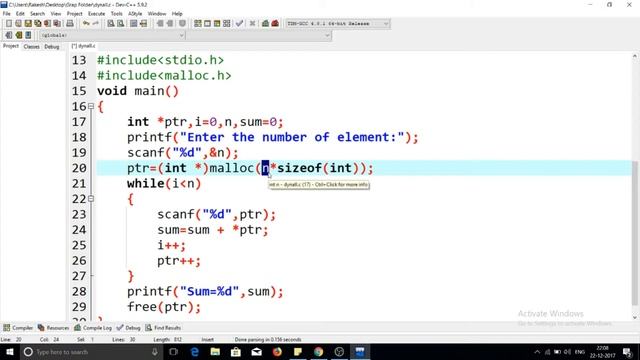Open the bottom Debug panel tab
The image size is (640, 360).
click(129, 328)
